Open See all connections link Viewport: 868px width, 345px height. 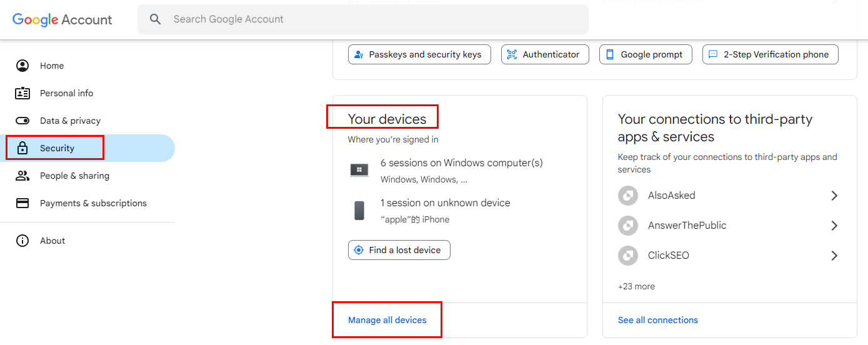coord(658,320)
